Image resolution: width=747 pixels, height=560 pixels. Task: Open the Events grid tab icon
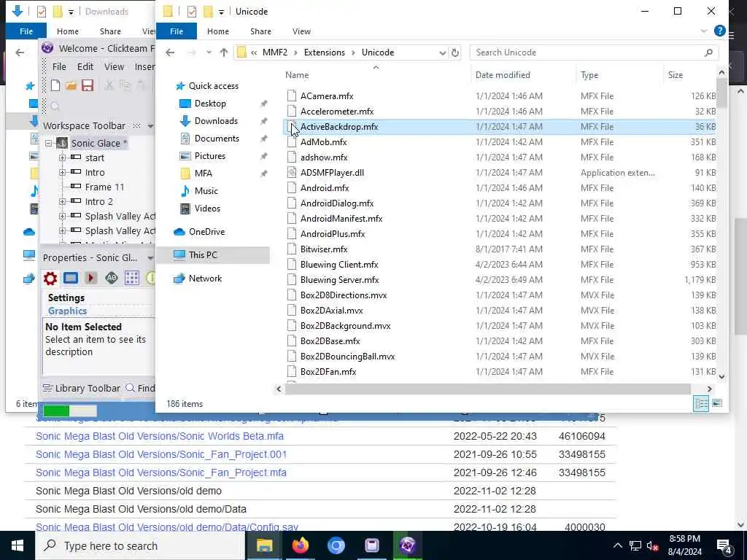click(132, 278)
